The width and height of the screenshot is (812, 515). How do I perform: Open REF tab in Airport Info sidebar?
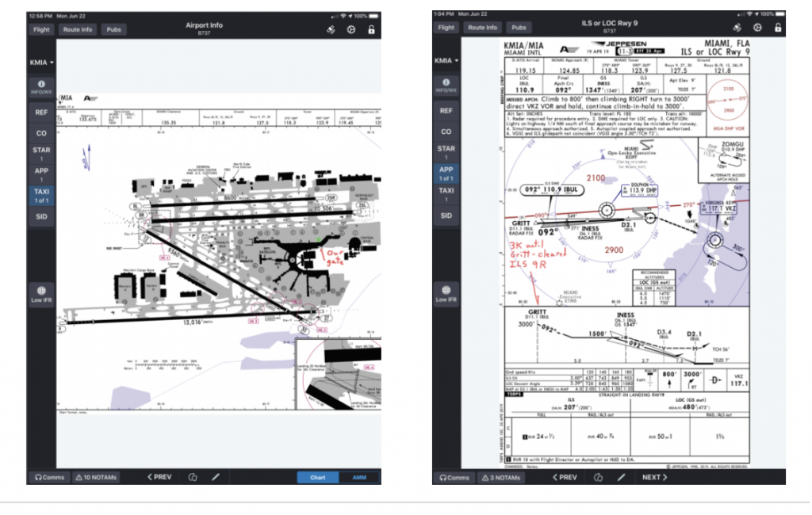41,113
